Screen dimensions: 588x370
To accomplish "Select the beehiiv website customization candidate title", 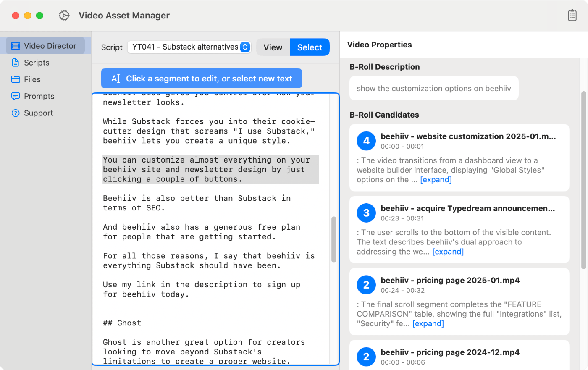I will tap(468, 136).
